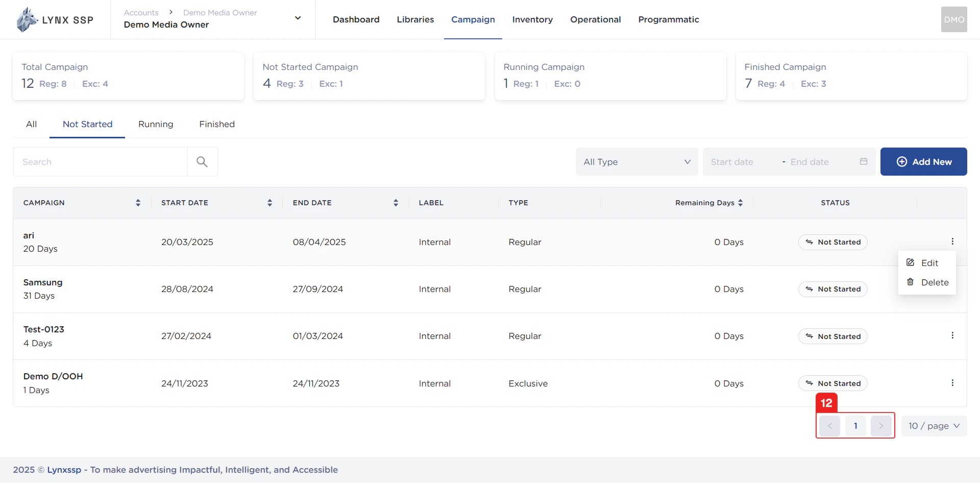
Task: Sort the table by Campaign column
Action: [x=138, y=203]
